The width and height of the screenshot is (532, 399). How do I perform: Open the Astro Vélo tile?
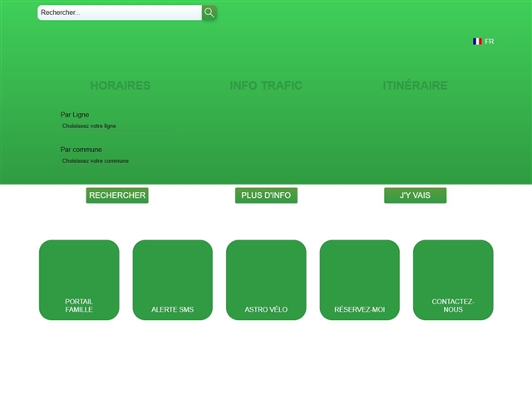click(x=266, y=279)
